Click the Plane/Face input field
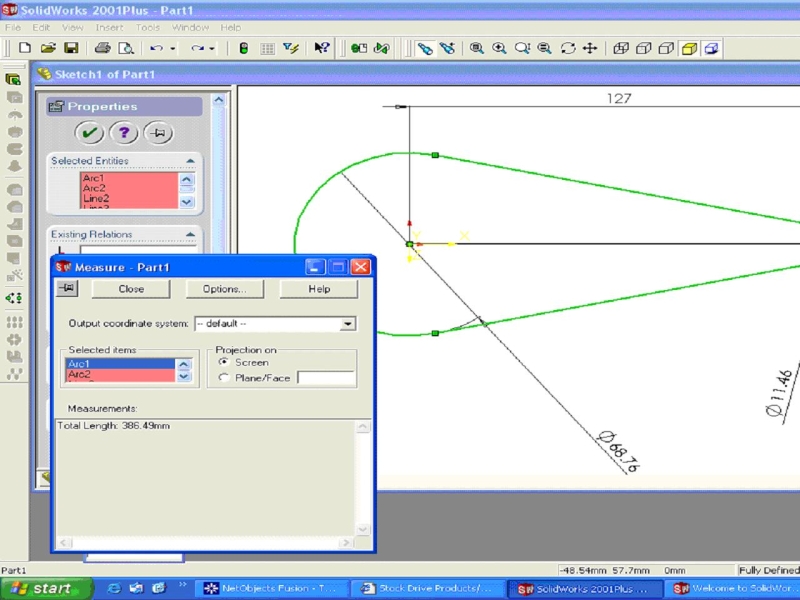 (326, 378)
